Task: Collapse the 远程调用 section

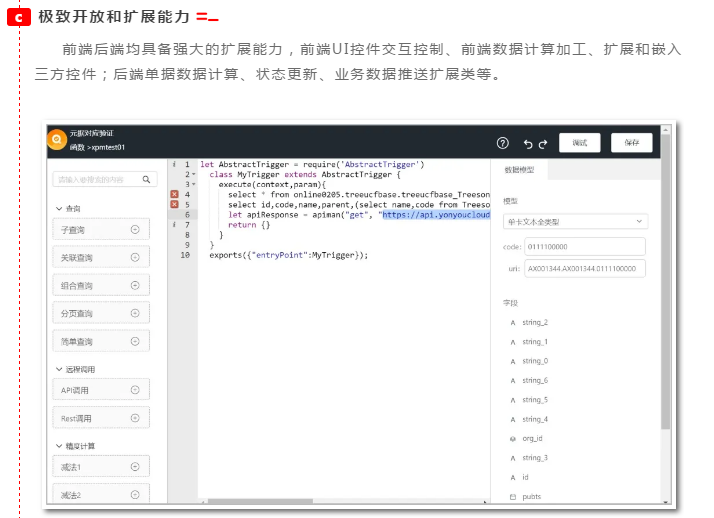Action: tap(59, 369)
